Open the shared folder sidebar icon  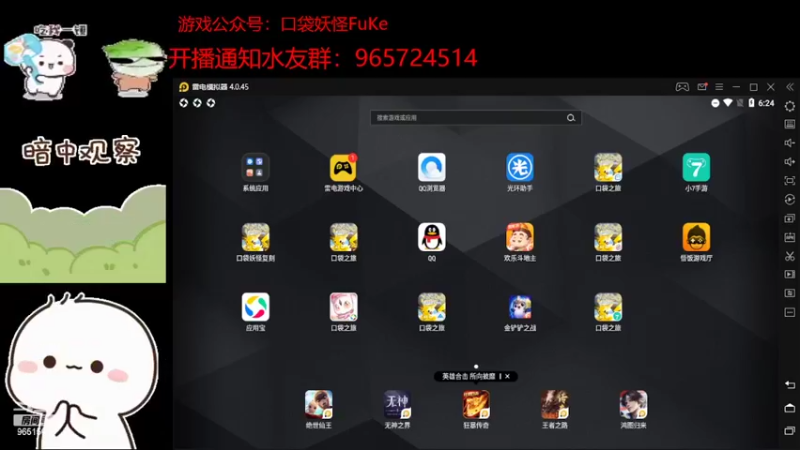tap(790, 293)
